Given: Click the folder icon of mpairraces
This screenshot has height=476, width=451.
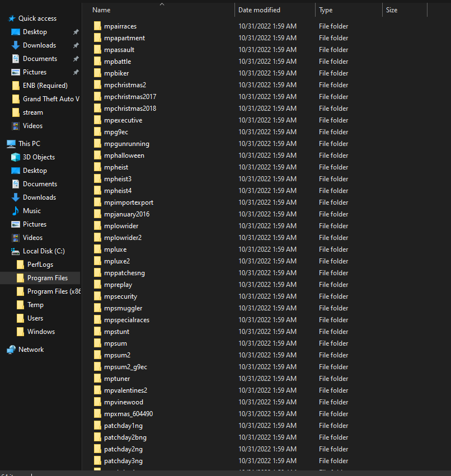Looking at the screenshot, I should point(97,26).
